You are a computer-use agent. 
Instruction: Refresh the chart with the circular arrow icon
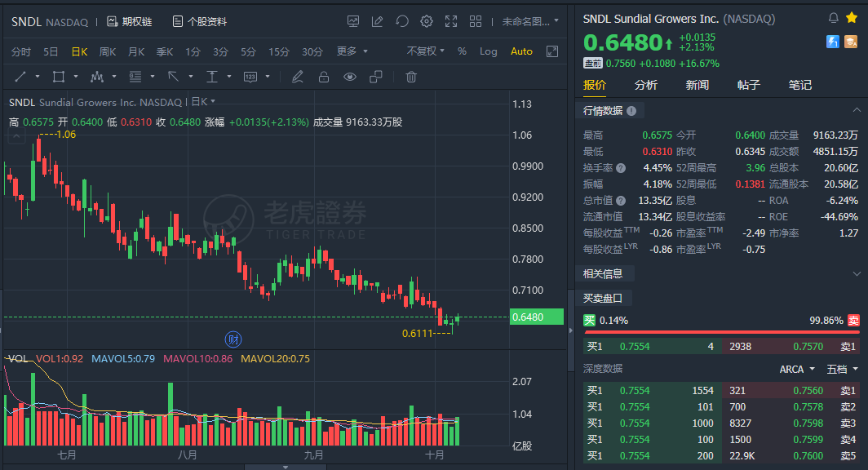[x=402, y=21]
